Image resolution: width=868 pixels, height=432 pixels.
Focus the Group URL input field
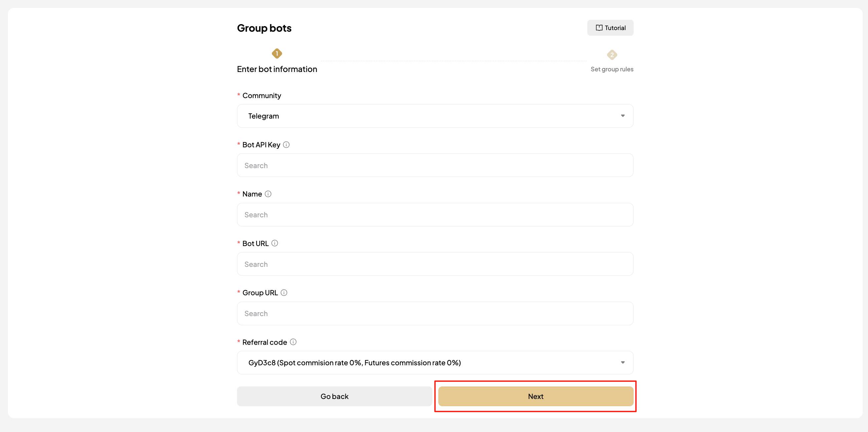pyautogui.click(x=435, y=313)
